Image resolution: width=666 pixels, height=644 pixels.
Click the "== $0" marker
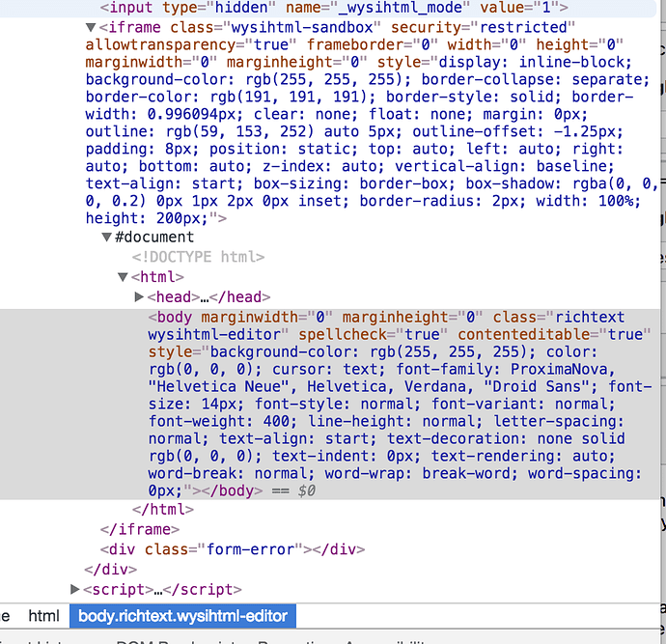click(293, 491)
